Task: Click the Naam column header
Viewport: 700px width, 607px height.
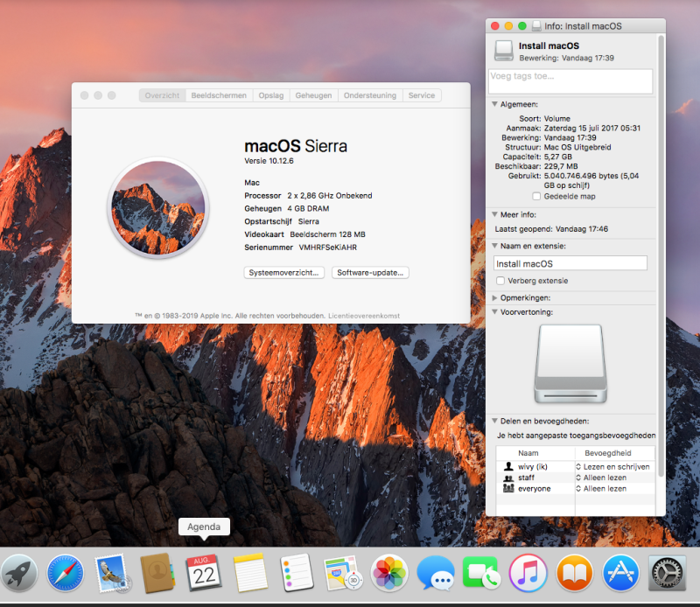Action: click(528, 453)
